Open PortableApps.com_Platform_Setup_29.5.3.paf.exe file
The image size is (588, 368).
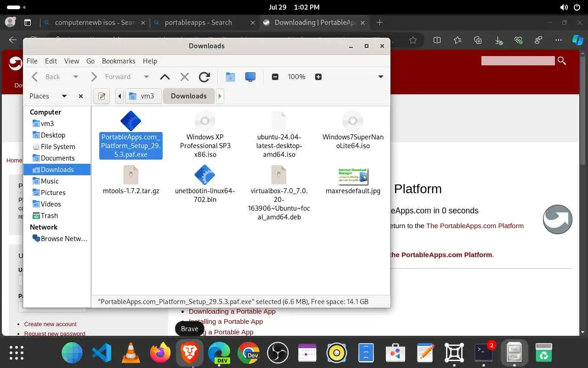tap(131, 135)
